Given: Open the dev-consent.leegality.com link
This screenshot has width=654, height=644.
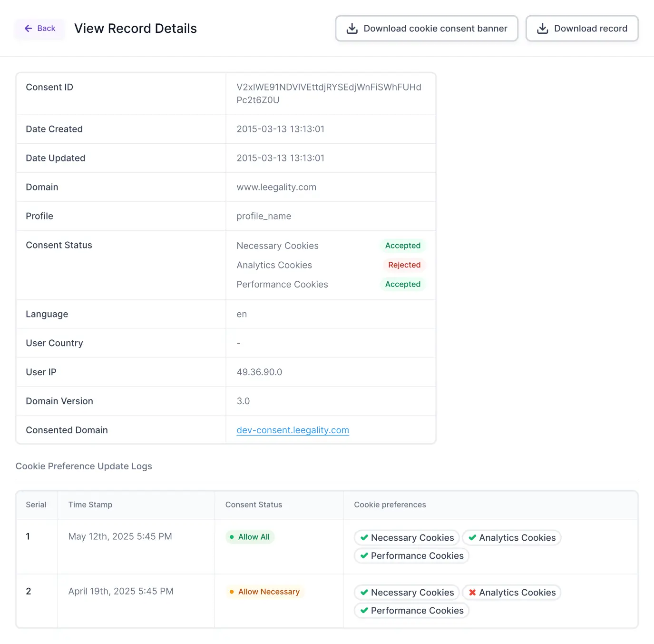Looking at the screenshot, I should click(x=293, y=430).
